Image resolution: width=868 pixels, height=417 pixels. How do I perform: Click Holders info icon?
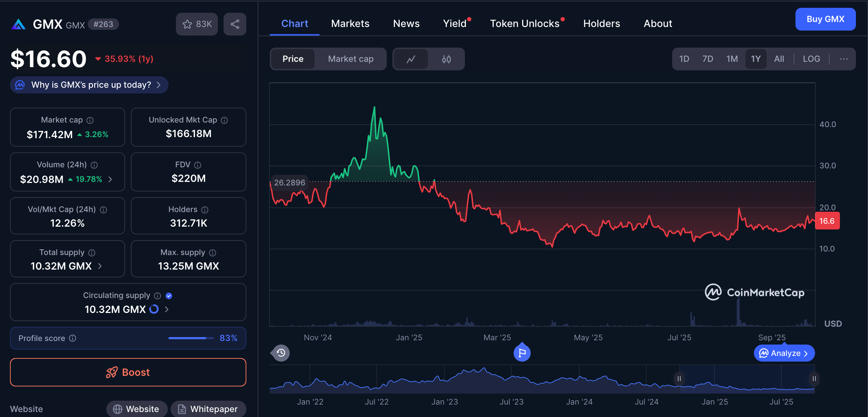tap(205, 210)
